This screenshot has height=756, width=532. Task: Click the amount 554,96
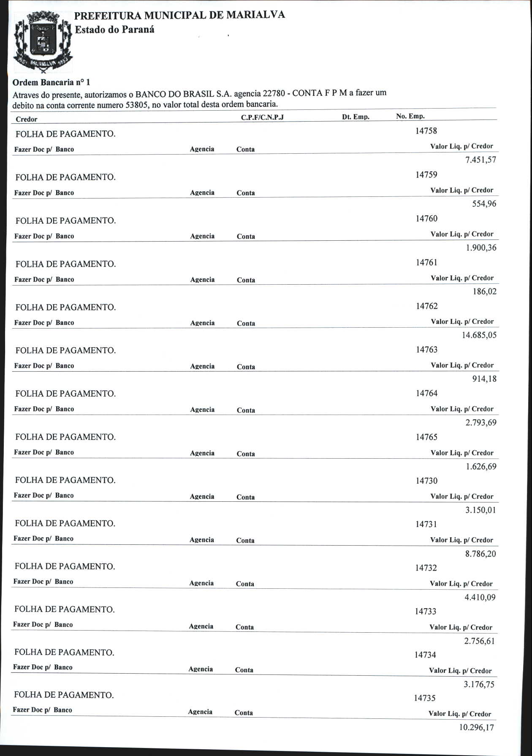(484, 204)
